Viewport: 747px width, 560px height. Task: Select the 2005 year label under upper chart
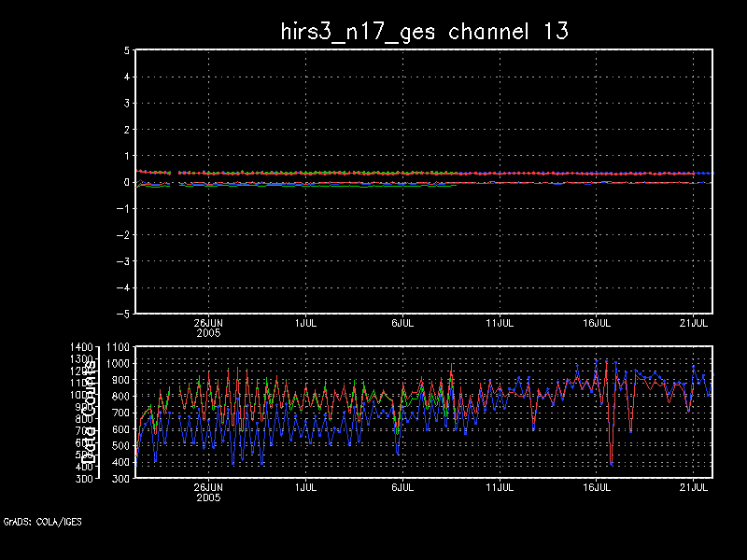207,332
